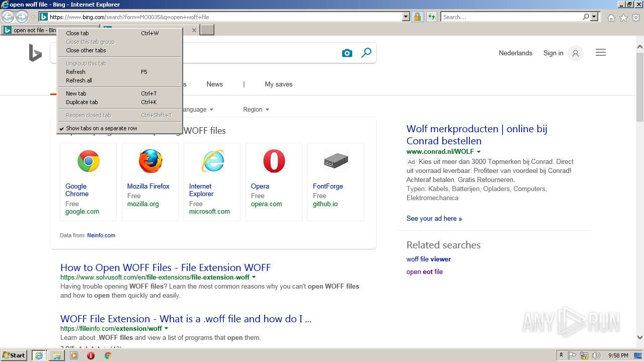
Task: Open the Mozilla Firefox program card icon
Action: (150, 161)
